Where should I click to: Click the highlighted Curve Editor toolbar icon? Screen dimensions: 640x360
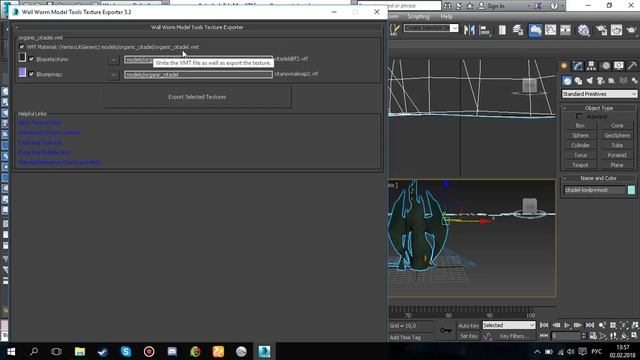tap(535, 30)
